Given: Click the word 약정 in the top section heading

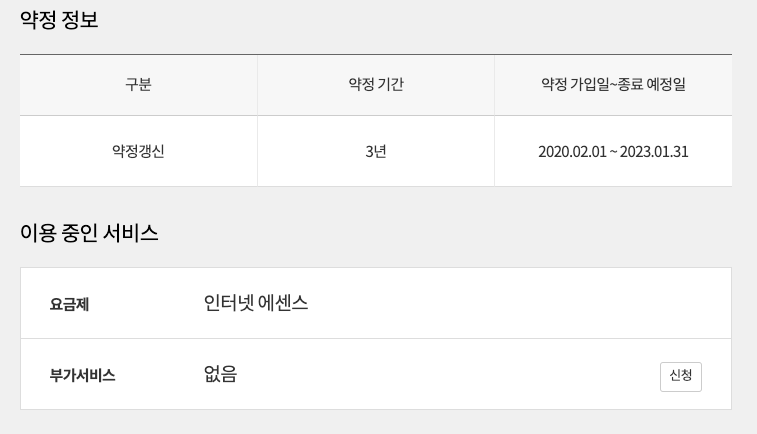Looking at the screenshot, I should coord(37,19).
